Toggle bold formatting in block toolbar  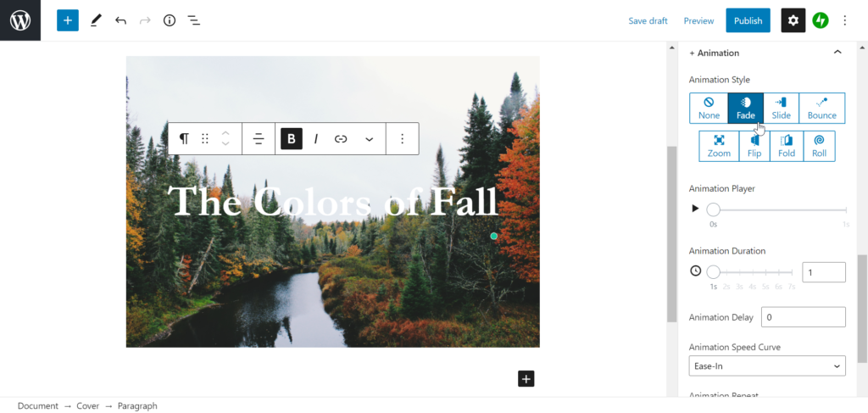pyautogui.click(x=292, y=139)
